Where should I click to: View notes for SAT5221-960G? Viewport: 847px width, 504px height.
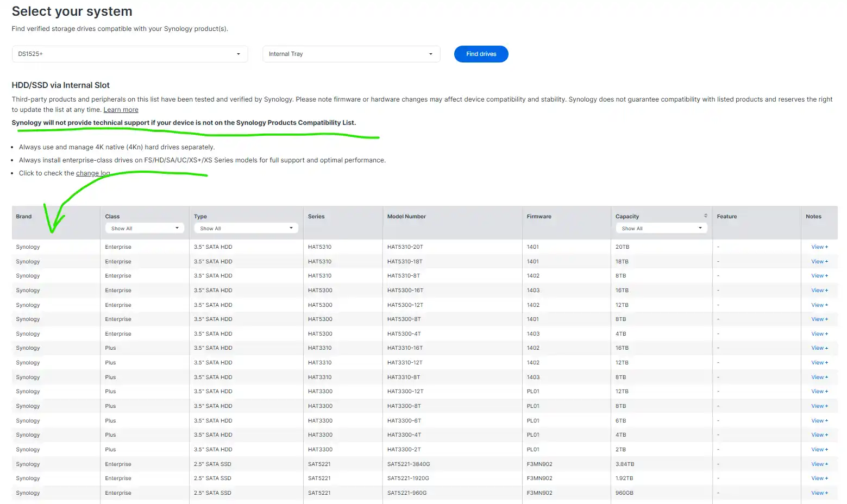coord(819,493)
